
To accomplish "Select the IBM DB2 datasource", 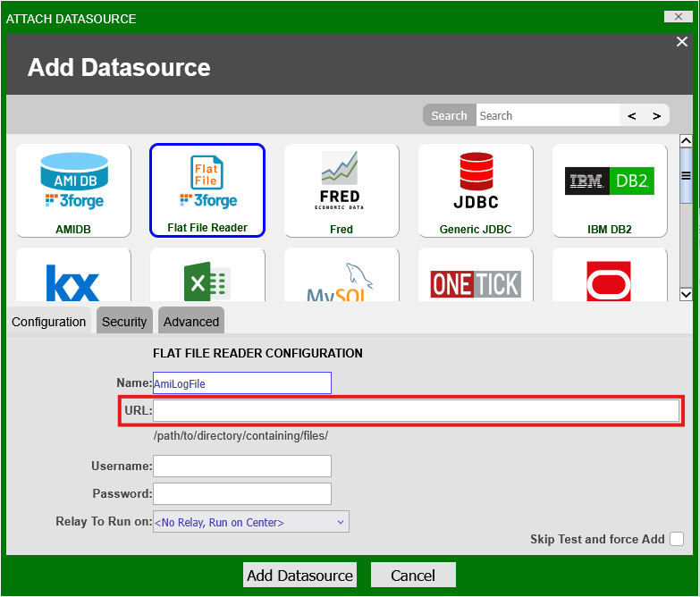I will 610,190.
